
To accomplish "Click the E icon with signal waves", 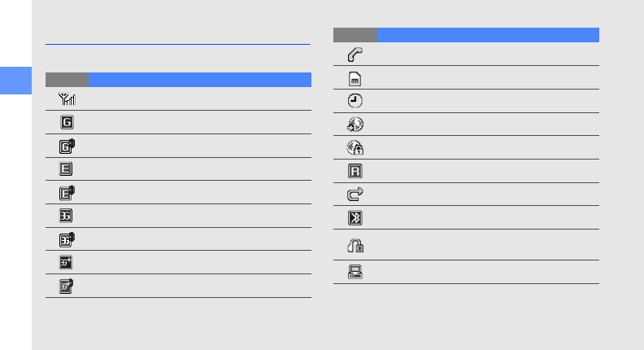I will [x=67, y=192].
